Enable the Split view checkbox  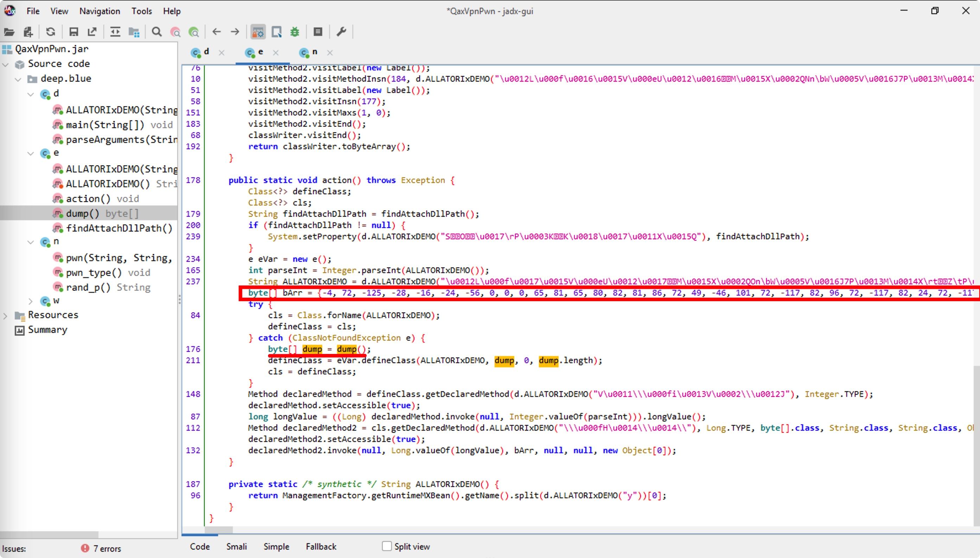point(387,546)
